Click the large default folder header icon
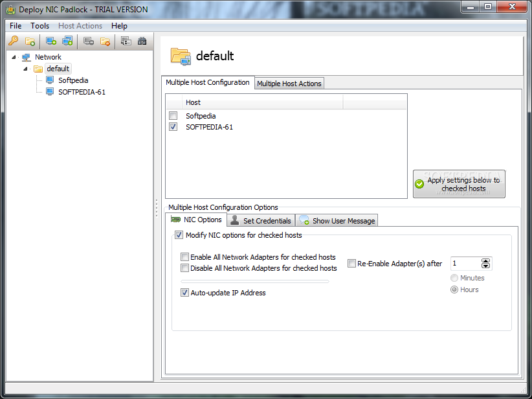Viewport: 532px width, 399px height. coord(181,56)
